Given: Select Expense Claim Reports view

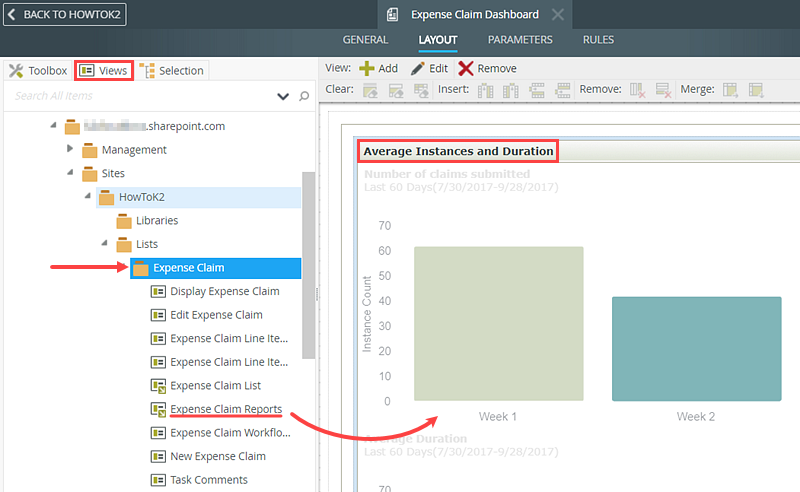Looking at the screenshot, I should coord(226,409).
